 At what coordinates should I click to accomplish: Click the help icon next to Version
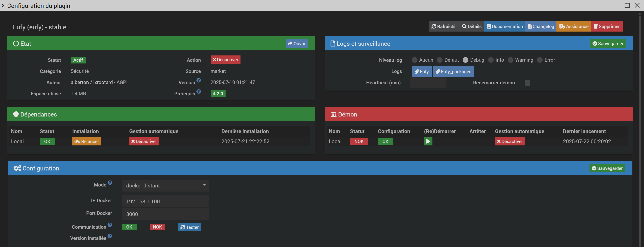198,80
